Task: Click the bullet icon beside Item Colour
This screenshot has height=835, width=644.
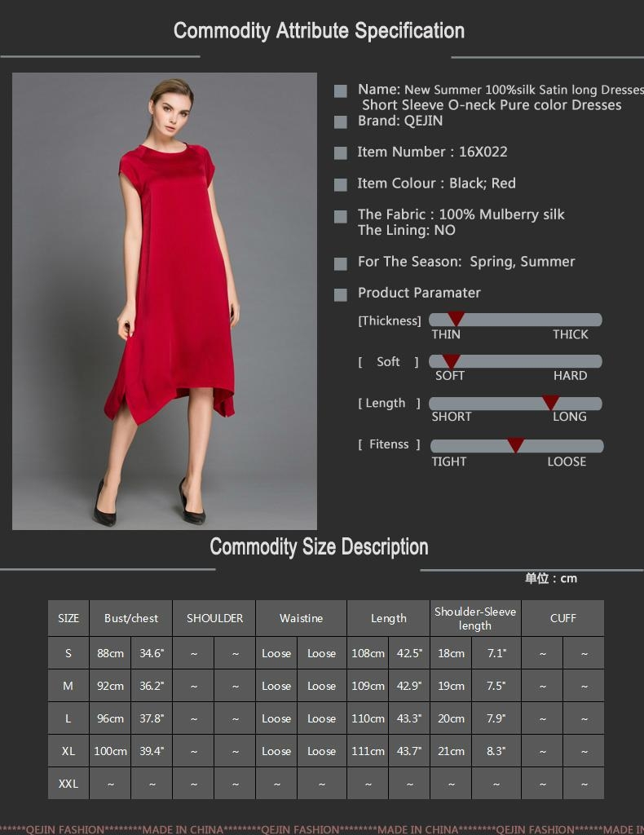Action: [341, 184]
